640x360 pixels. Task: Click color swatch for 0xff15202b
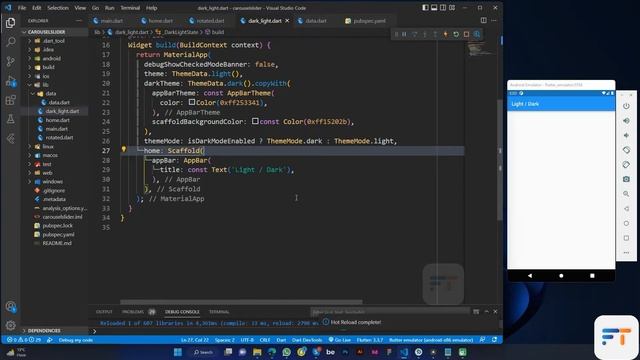coord(255,121)
